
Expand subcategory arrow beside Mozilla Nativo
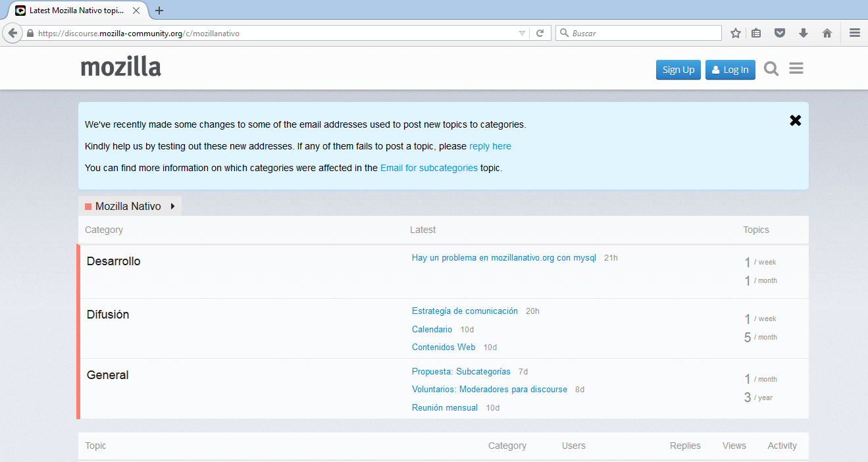(173, 206)
